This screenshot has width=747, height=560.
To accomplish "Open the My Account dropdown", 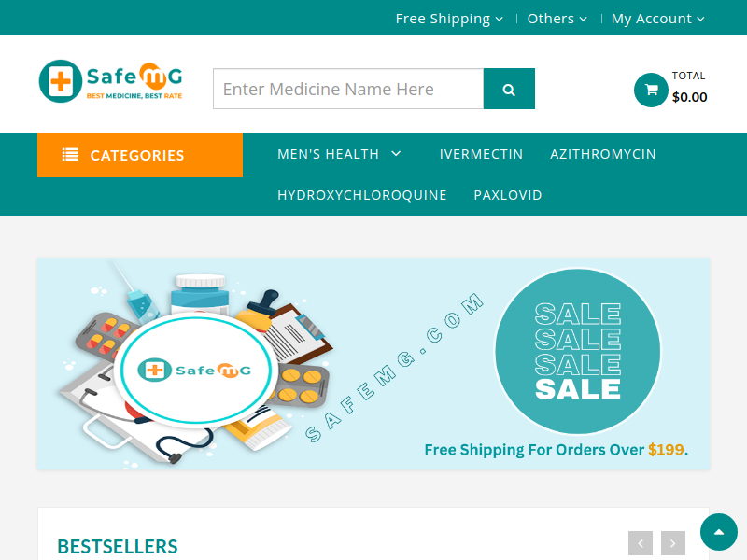I will [x=658, y=19].
